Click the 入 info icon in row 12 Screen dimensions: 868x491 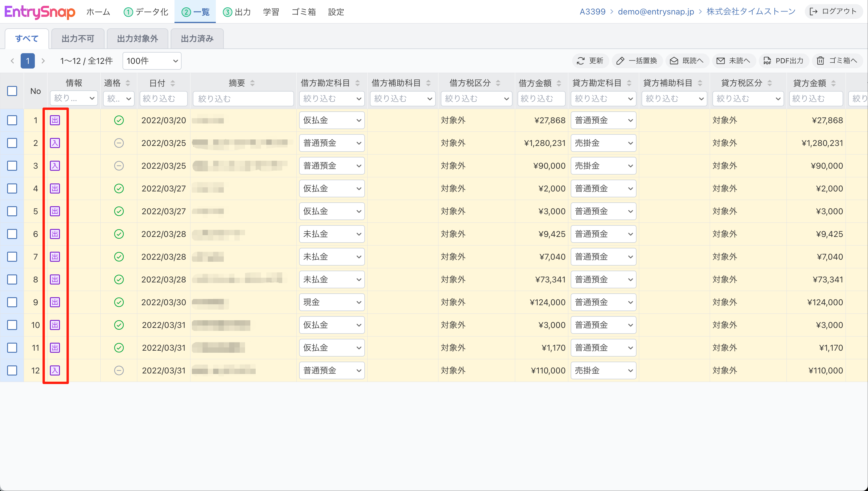[x=55, y=370]
